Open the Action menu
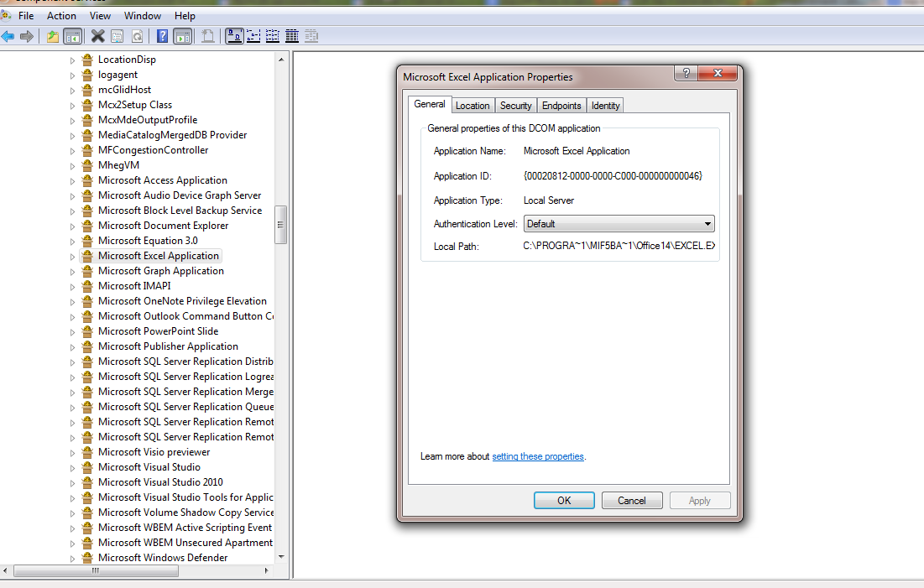This screenshot has width=924, height=588. point(61,16)
